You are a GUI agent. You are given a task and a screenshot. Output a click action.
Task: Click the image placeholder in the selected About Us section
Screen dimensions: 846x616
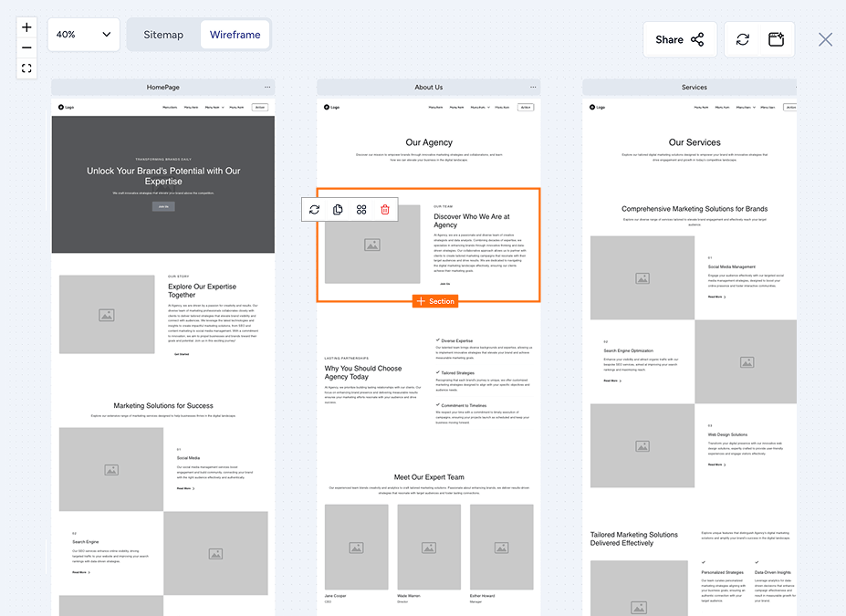point(371,245)
